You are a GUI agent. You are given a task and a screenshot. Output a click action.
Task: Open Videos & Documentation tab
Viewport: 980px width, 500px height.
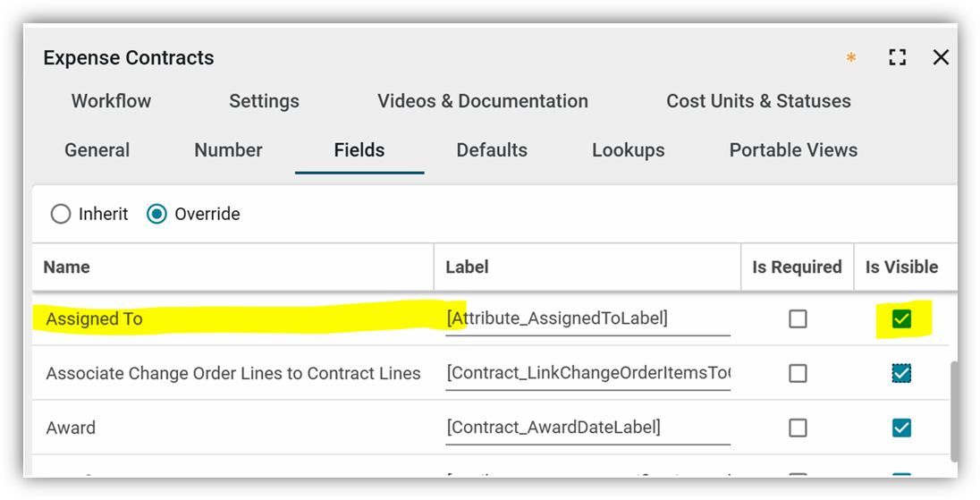click(483, 101)
